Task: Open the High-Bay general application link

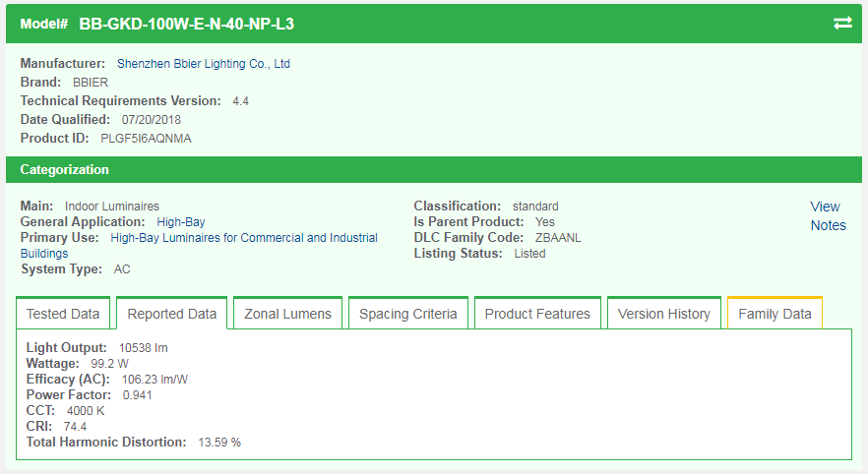Action: [180, 222]
